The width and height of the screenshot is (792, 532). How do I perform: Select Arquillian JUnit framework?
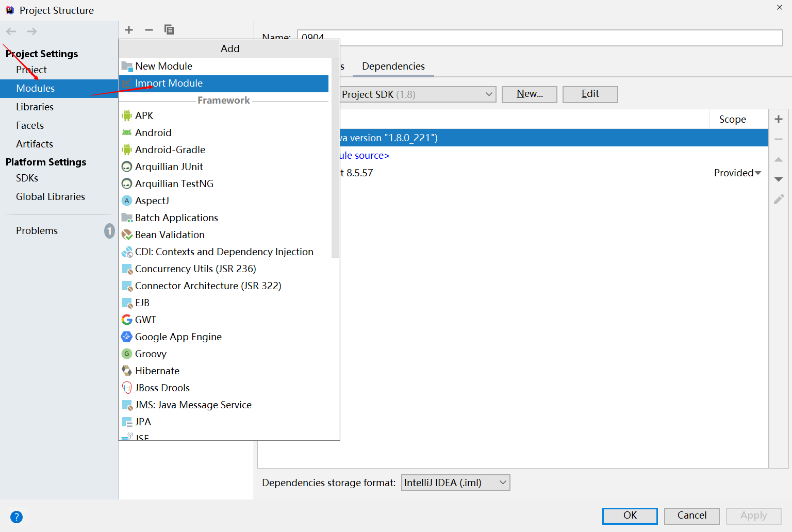[224, 167]
